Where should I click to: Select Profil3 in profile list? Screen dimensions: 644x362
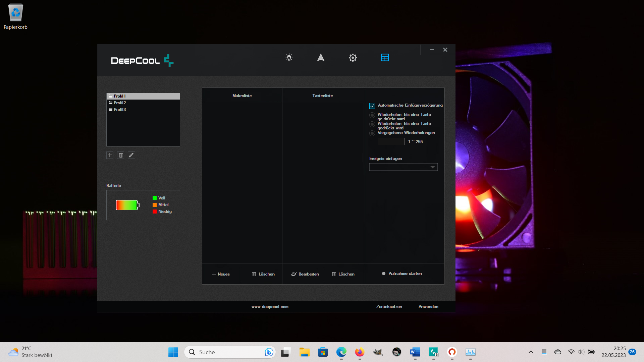[120, 110]
